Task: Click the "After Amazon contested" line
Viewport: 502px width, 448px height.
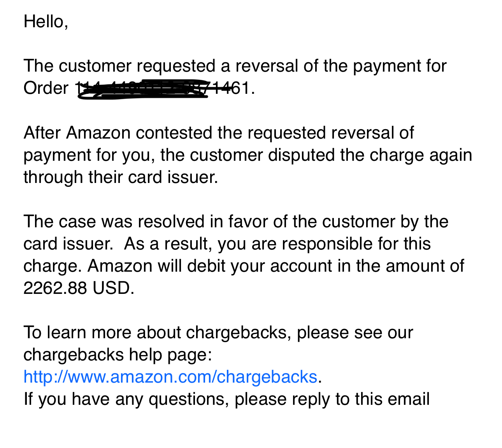Action: tap(219, 133)
